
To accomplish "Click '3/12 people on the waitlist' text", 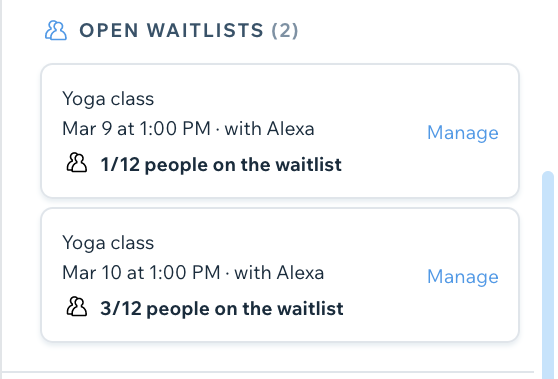I will pos(222,308).
